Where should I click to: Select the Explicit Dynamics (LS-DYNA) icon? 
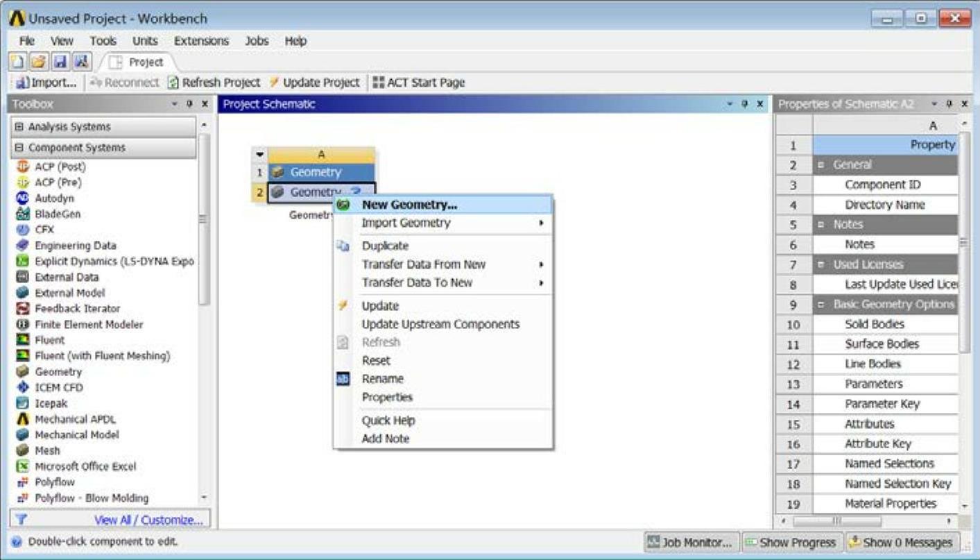coord(23,262)
